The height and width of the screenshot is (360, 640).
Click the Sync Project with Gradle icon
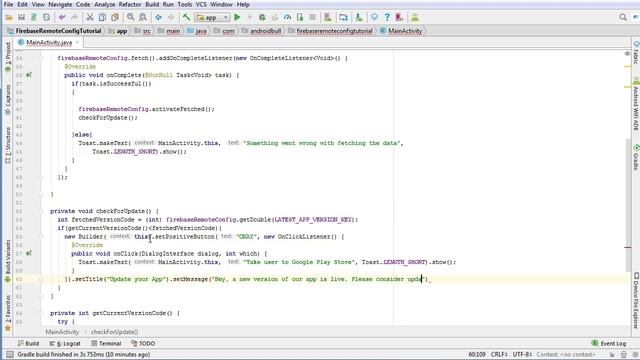click(34, 18)
